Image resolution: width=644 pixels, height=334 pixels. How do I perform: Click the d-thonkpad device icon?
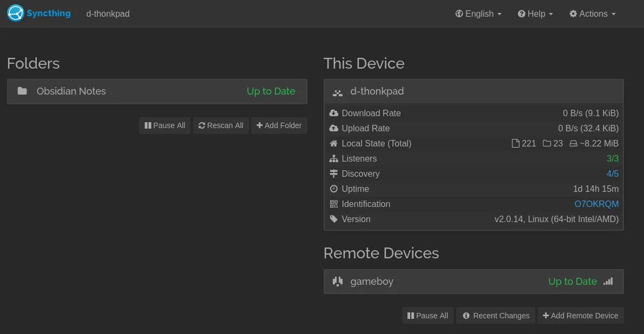[338, 92]
